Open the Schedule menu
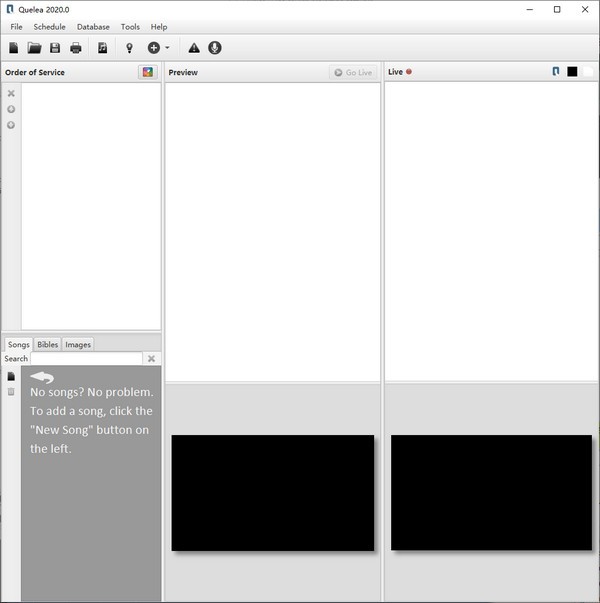This screenshot has height=603, width=600. point(49,27)
